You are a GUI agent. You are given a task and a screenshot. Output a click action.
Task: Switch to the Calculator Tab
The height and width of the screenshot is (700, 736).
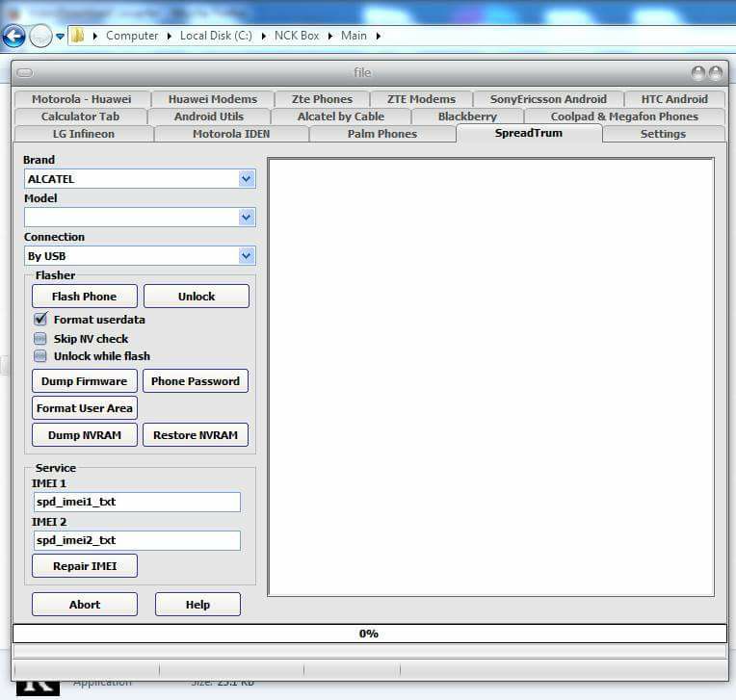click(x=80, y=117)
